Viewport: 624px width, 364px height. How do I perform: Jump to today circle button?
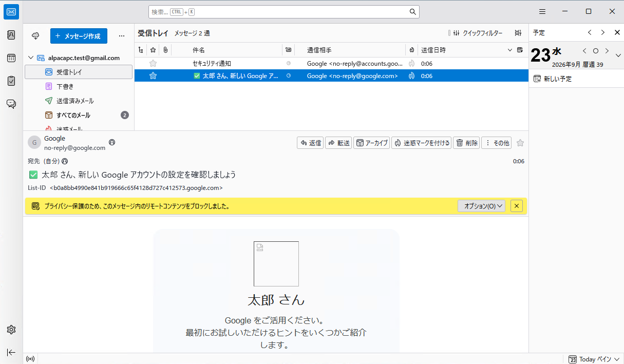596,51
